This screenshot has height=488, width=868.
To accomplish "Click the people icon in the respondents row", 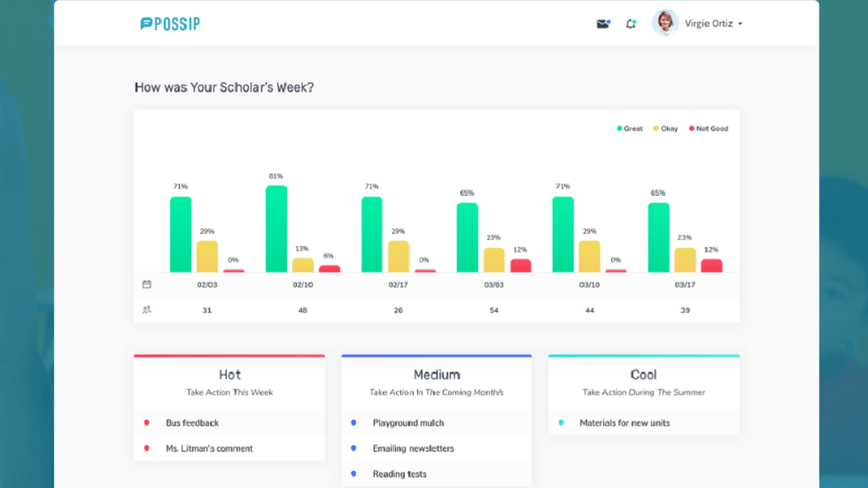I will click(x=147, y=310).
